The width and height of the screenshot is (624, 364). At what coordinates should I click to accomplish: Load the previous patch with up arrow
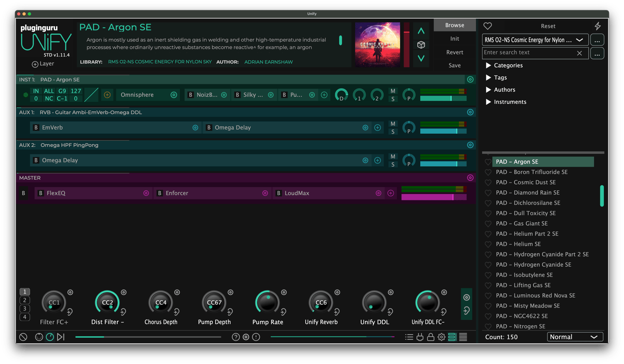[421, 31]
